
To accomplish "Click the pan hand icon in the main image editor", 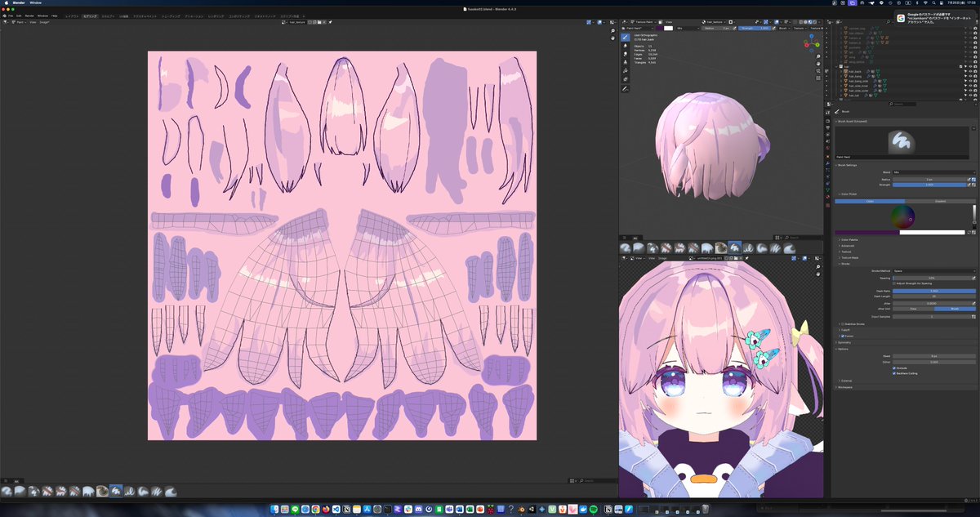I will click(613, 39).
